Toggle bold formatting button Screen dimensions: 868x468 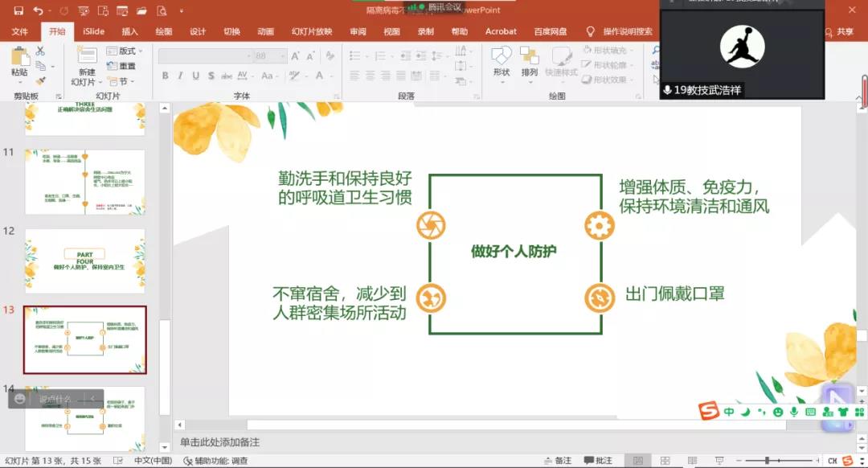166,76
